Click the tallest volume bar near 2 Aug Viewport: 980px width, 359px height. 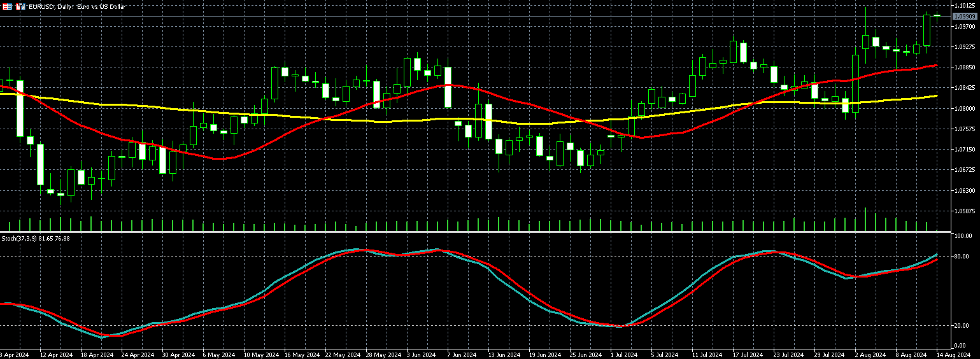(x=865, y=220)
